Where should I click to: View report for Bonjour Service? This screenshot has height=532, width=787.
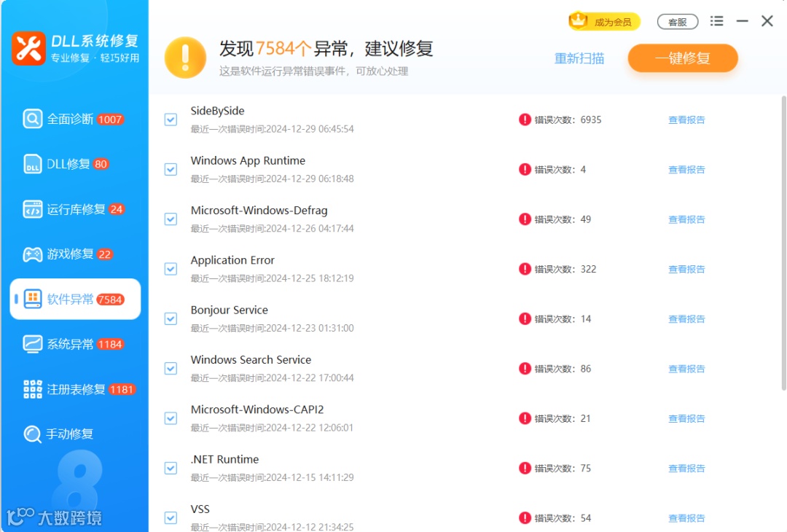pos(686,318)
